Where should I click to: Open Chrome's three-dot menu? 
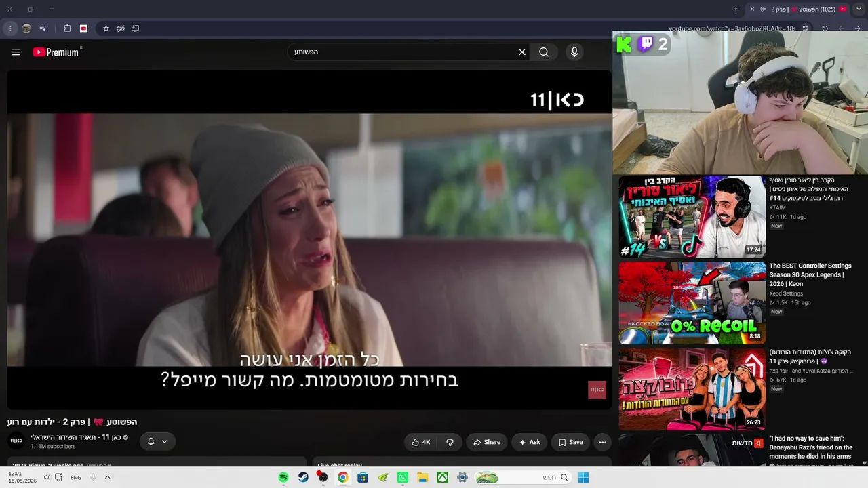pyautogui.click(x=10, y=28)
